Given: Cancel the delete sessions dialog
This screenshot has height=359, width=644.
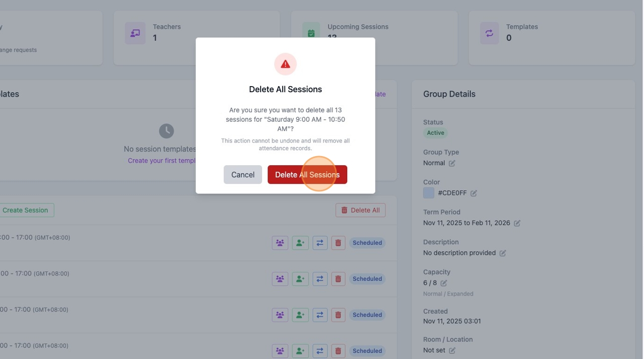Looking at the screenshot, I should point(243,175).
